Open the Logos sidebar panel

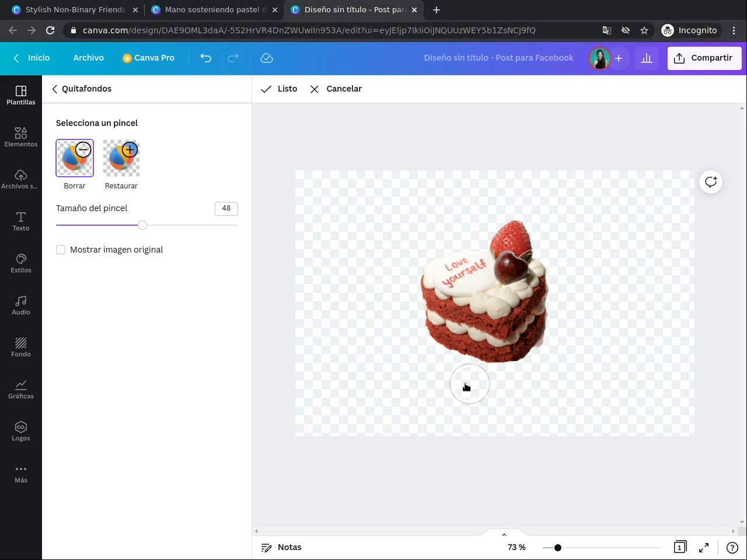(21, 432)
